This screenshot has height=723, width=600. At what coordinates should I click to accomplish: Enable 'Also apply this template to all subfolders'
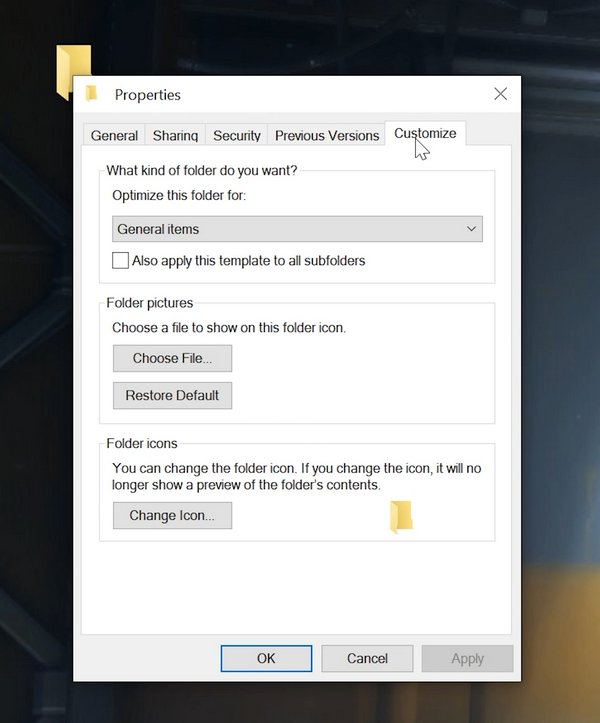click(121, 261)
